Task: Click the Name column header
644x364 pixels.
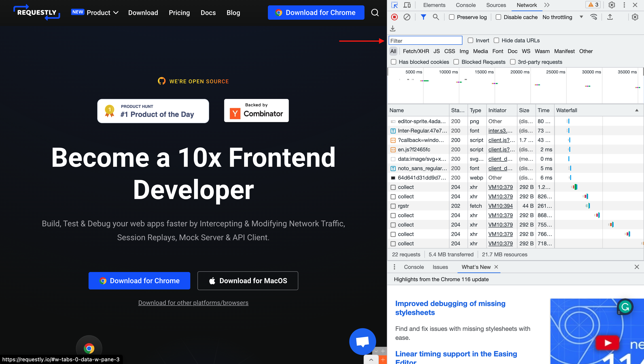Action: point(418,110)
